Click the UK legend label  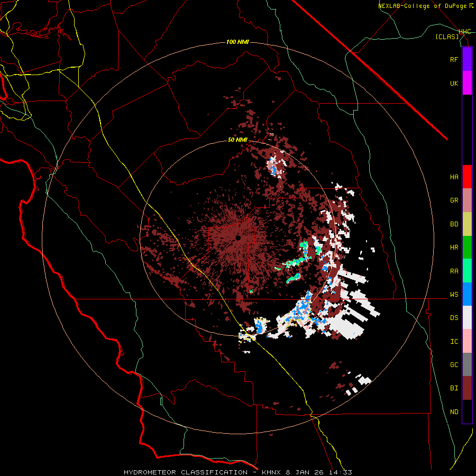[x=454, y=83]
